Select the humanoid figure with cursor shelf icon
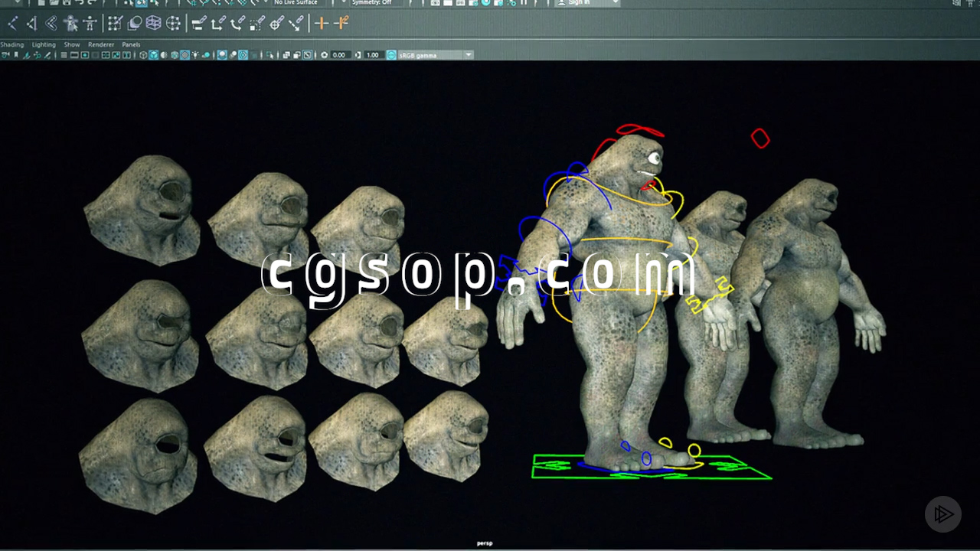980x551 pixels. point(71,23)
